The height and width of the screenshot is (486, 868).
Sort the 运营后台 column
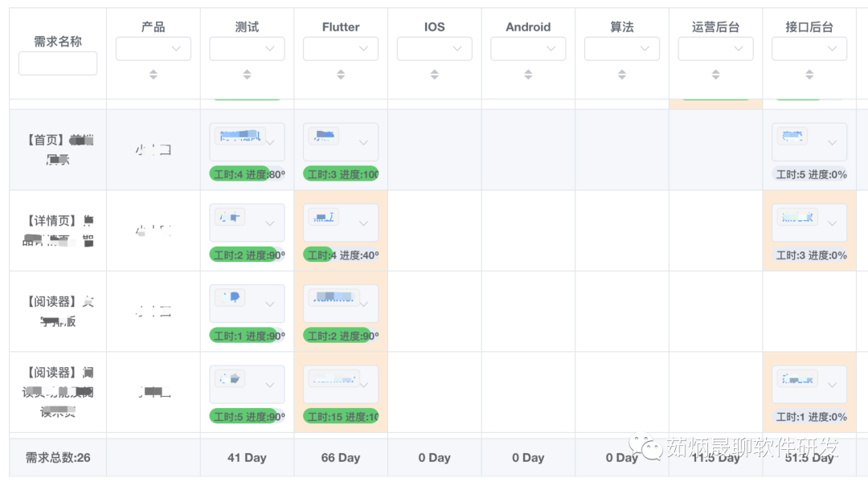click(x=715, y=75)
